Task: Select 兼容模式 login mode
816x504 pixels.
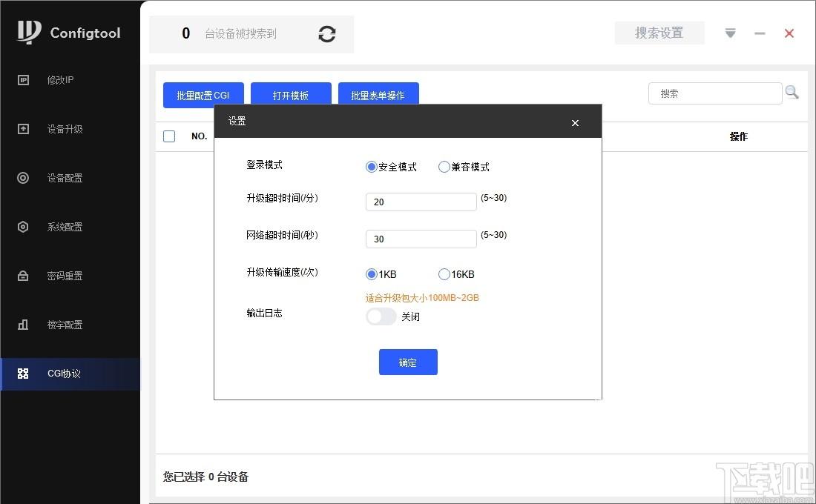Action: [444, 167]
